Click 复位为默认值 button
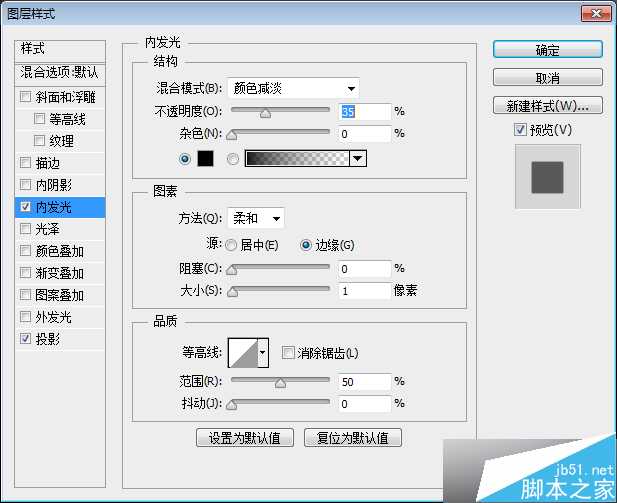The image size is (617, 503). [353, 438]
